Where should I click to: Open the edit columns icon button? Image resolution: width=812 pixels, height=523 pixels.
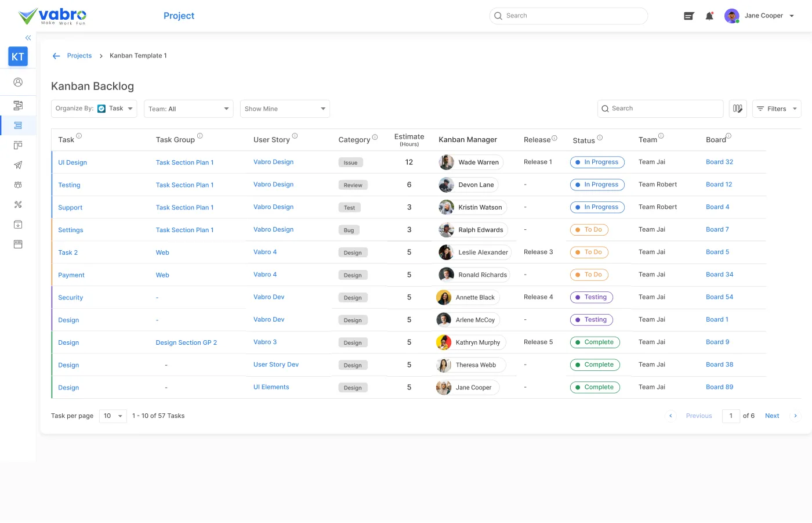(x=737, y=109)
